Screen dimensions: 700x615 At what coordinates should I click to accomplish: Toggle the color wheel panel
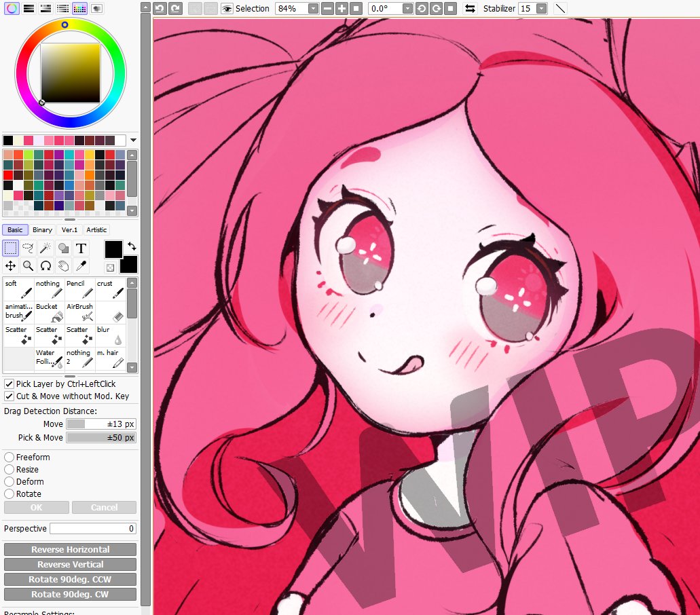(x=12, y=8)
